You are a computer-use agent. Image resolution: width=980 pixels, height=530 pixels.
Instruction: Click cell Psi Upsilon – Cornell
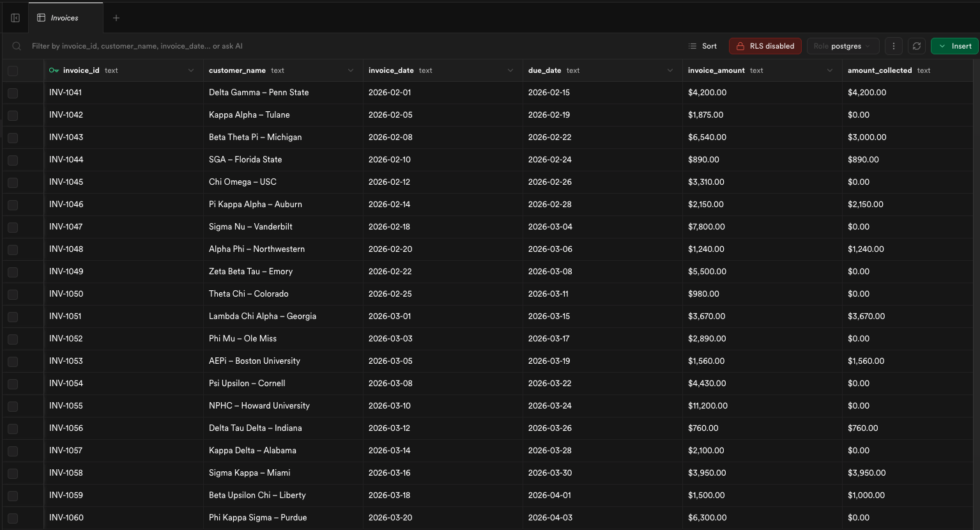[283, 384]
